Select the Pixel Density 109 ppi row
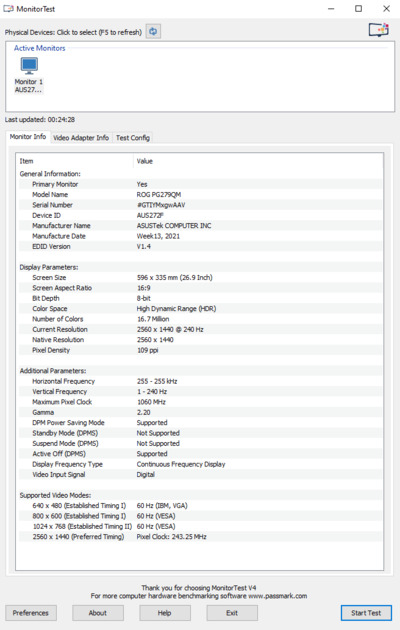Screen dimensions: 400x630 pos(200,350)
